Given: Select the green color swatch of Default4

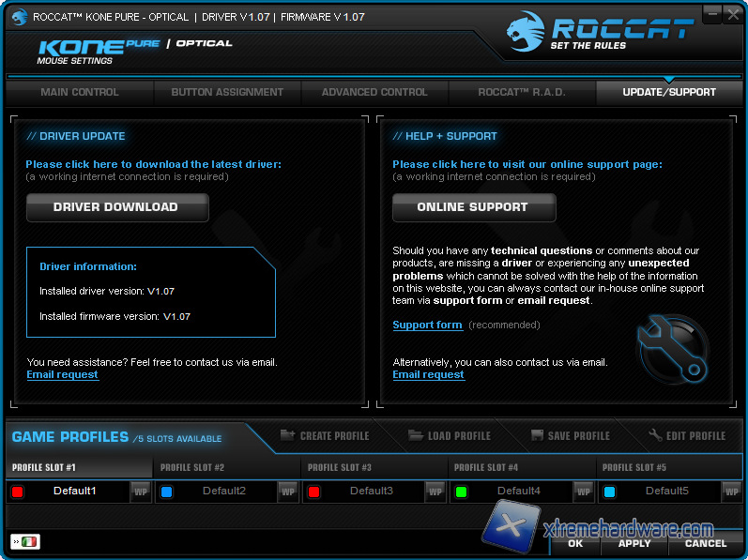Looking at the screenshot, I should pyautogui.click(x=461, y=492).
